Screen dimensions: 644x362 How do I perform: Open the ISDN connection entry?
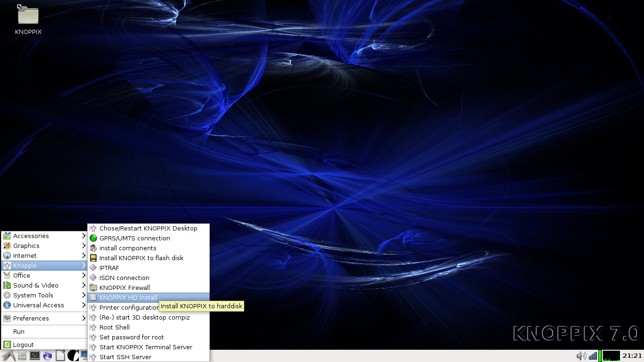coord(149,278)
